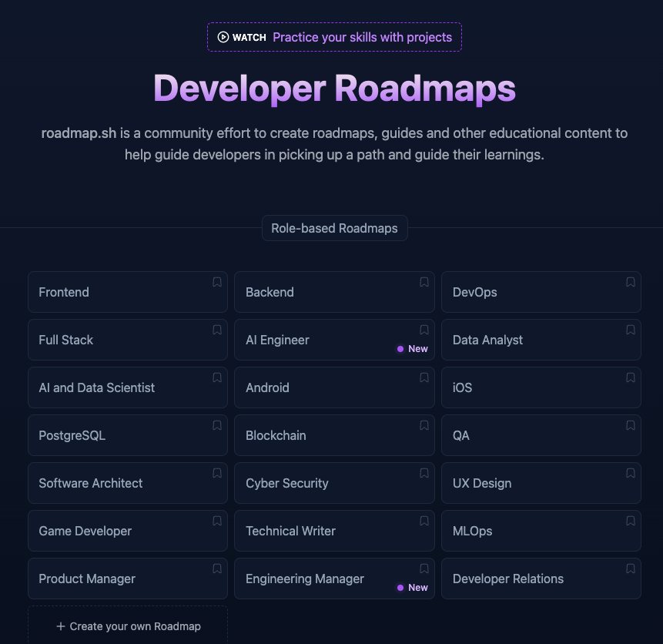Viewport: 663px width, 644px height.
Task: Bookmark the Android roadmap
Action: pos(424,378)
